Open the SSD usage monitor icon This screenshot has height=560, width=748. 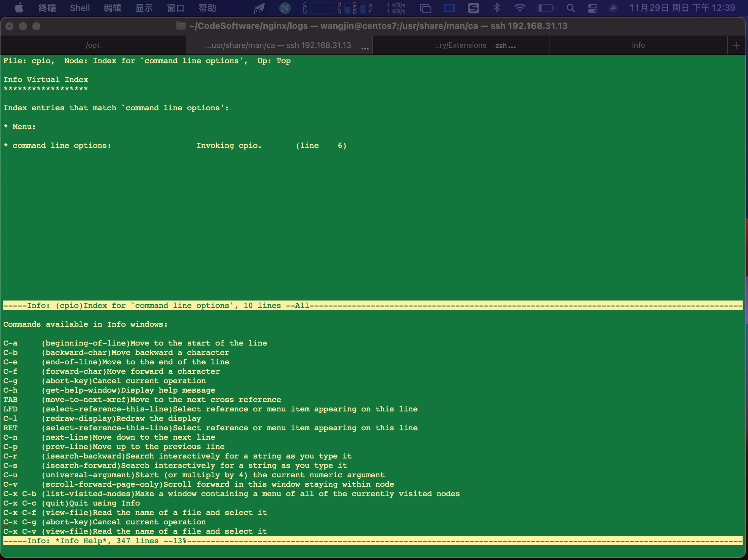(x=360, y=8)
